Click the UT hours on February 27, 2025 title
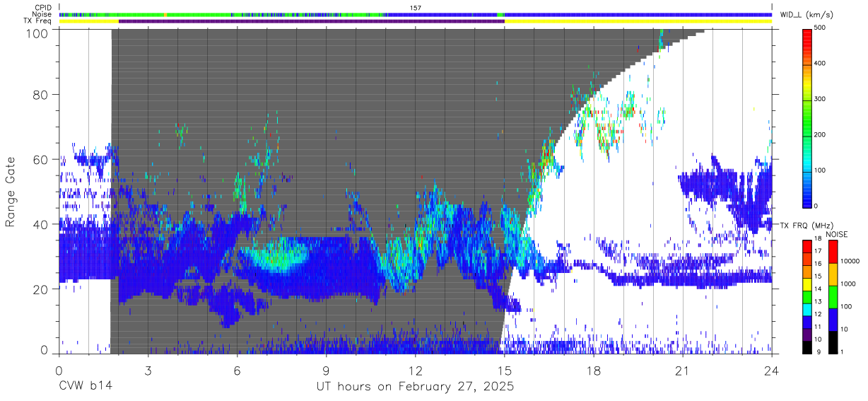The image size is (868, 401). coord(415,388)
